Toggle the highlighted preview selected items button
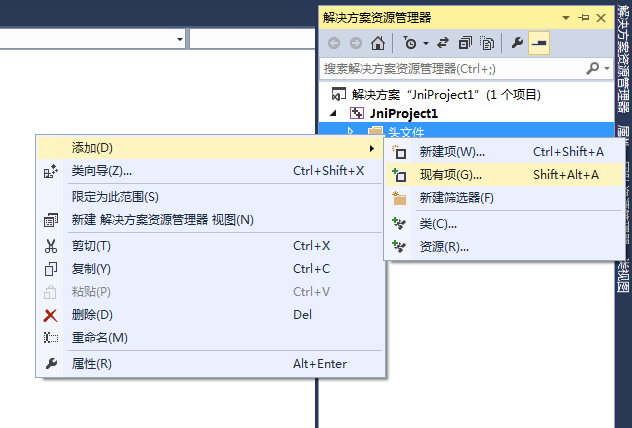This screenshot has height=428, width=632. (539, 43)
